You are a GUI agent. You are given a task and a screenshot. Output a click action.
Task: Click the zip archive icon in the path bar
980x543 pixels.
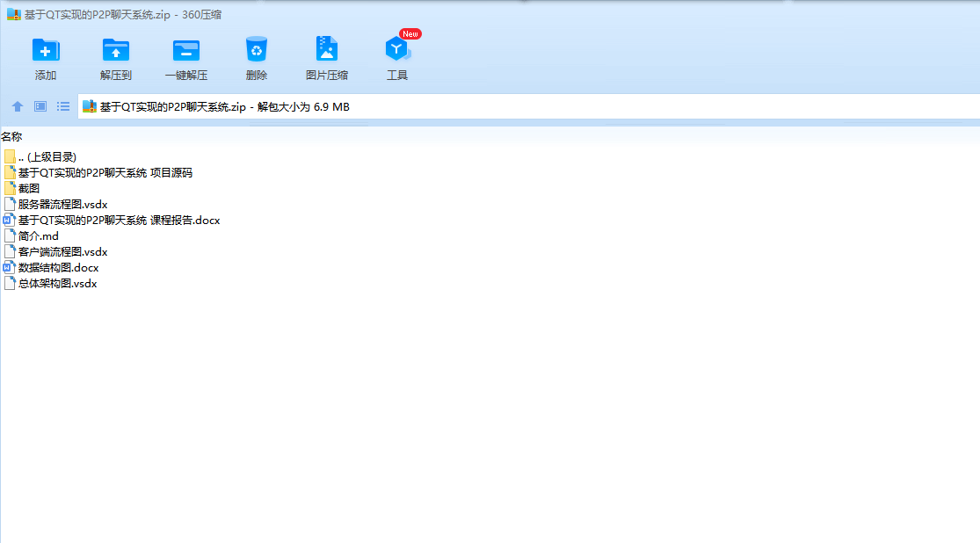click(x=90, y=107)
